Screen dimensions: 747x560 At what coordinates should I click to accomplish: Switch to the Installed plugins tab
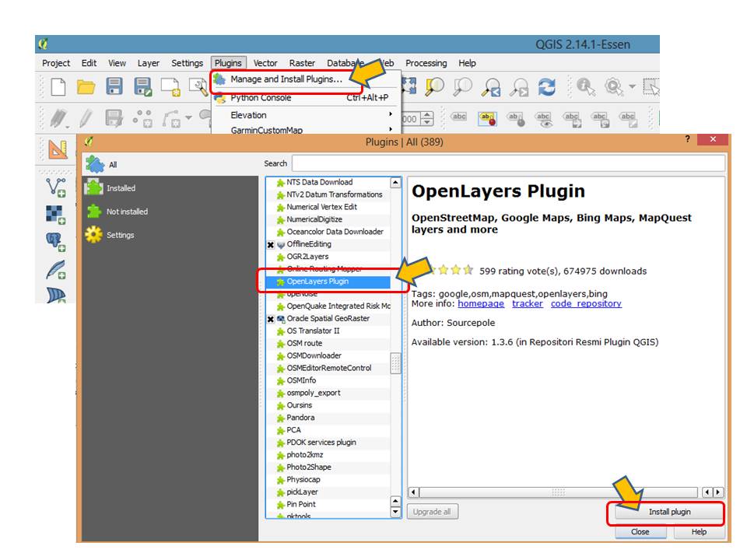click(171, 188)
